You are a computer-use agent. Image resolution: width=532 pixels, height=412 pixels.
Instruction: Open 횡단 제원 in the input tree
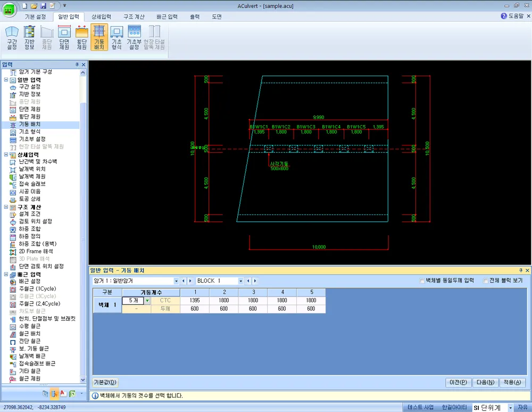pyautogui.click(x=29, y=117)
